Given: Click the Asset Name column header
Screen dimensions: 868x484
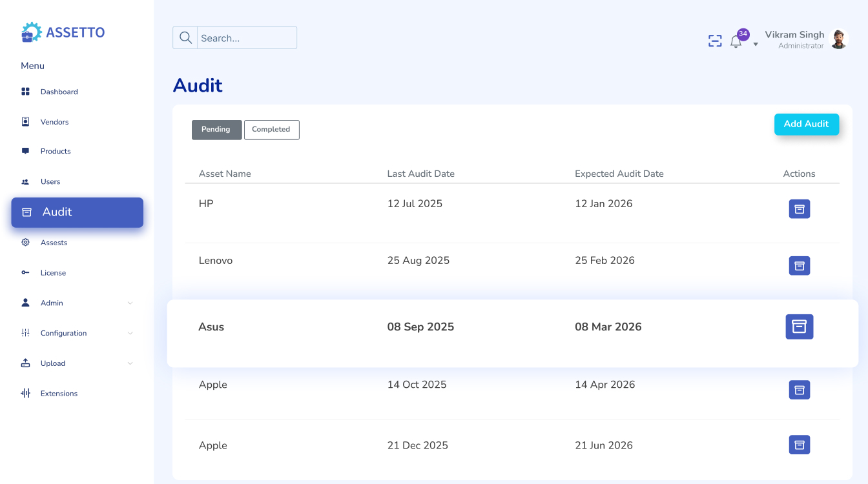Looking at the screenshot, I should point(225,174).
